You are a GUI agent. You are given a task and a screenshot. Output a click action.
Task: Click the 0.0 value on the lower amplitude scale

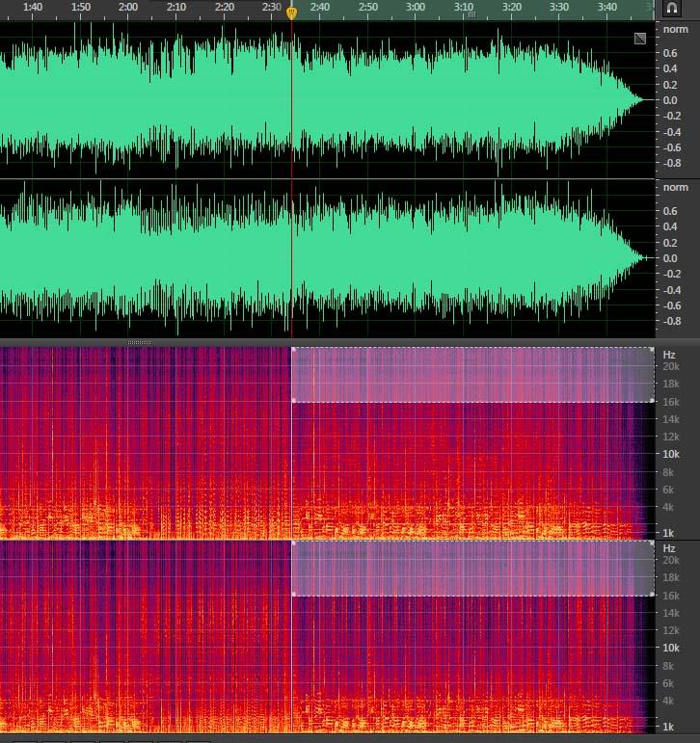pos(670,258)
